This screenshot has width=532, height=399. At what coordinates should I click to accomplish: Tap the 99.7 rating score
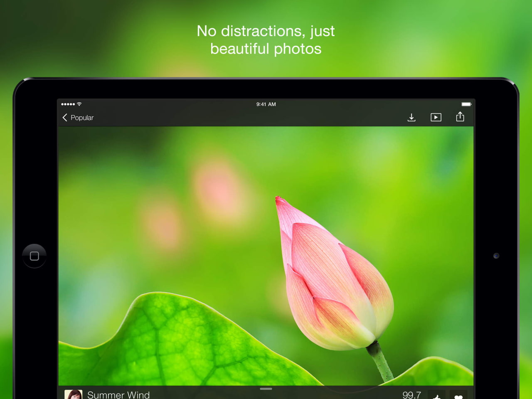tap(412, 395)
